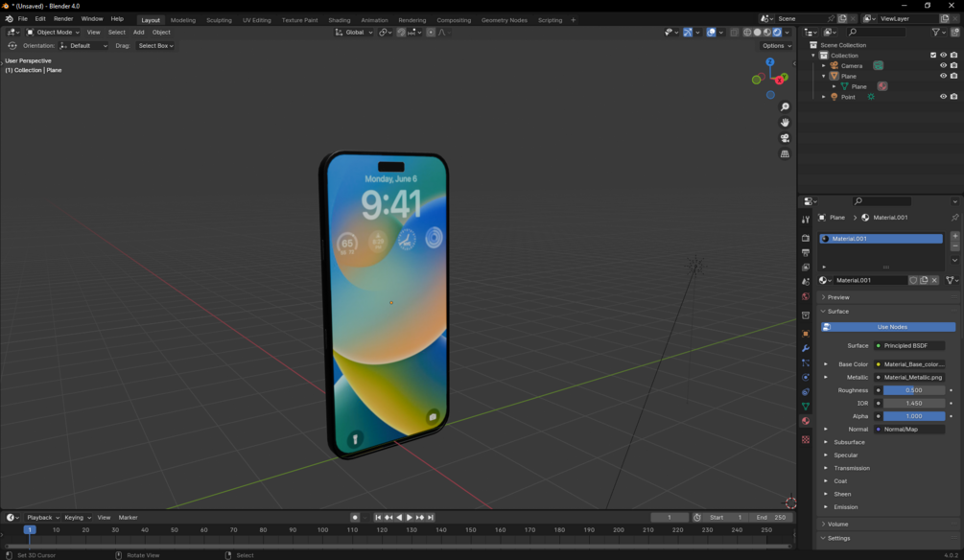
Task: Open the Object Mode dropdown
Action: tap(53, 32)
